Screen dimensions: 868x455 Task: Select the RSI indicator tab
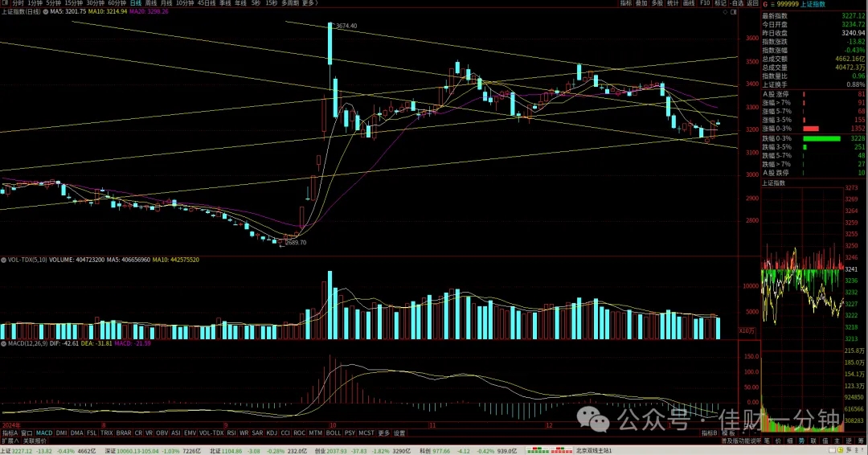click(x=231, y=432)
